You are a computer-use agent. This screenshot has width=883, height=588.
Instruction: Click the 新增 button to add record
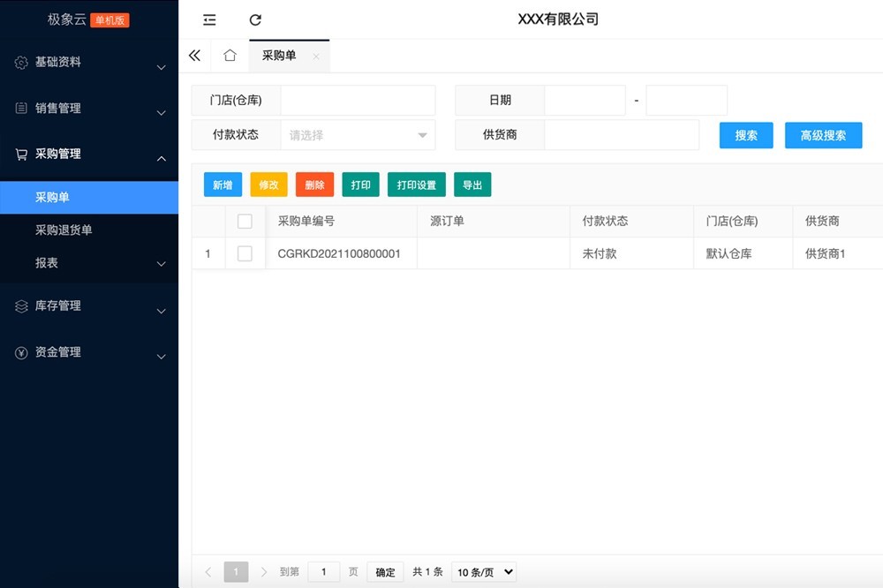(x=223, y=185)
